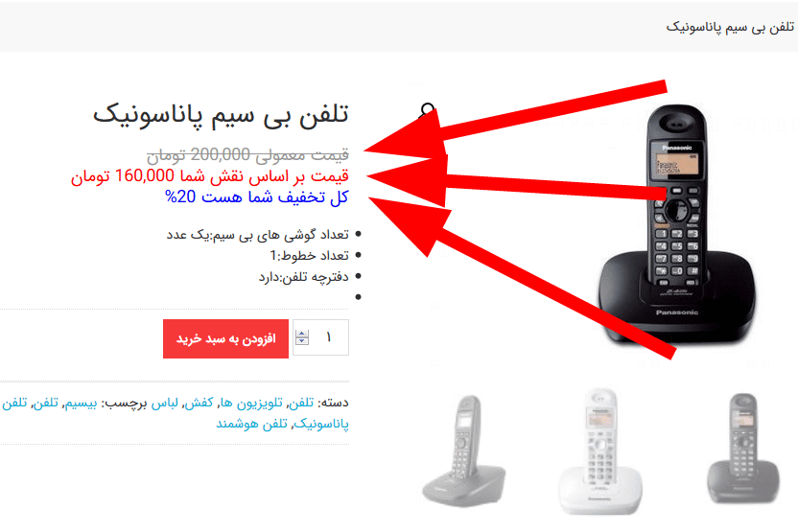Click the red افزودن به سبد خرید button
The width and height of the screenshot is (798, 532).
pos(226,338)
